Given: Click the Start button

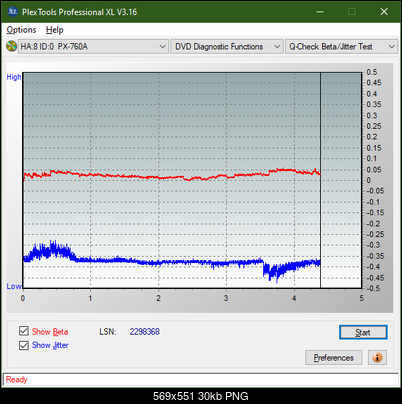Looking at the screenshot, I should pyautogui.click(x=363, y=332).
